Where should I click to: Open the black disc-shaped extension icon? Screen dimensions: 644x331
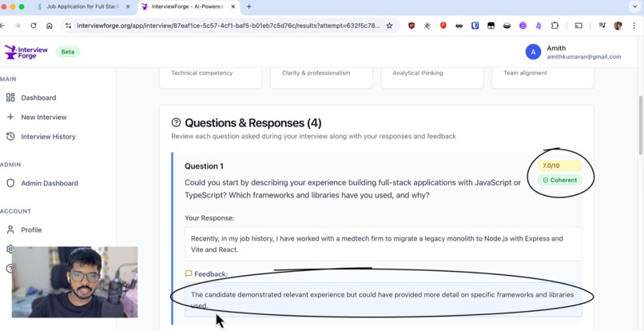click(x=507, y=26)
